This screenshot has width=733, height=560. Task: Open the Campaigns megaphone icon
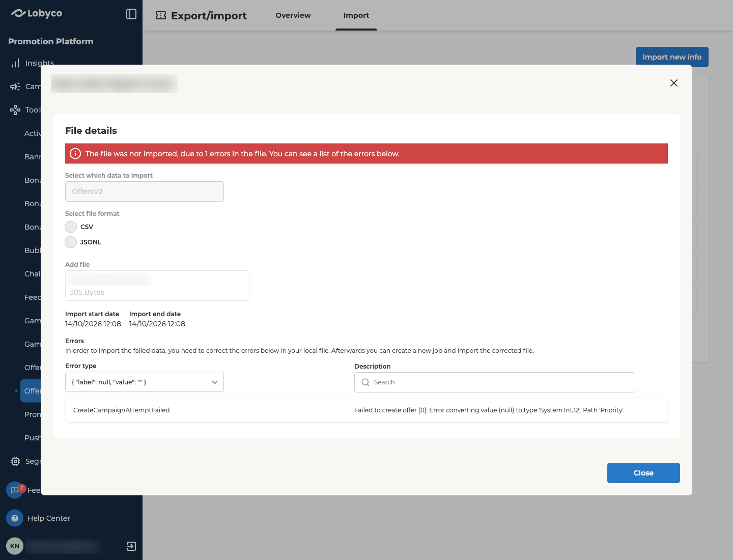(15, 87)
